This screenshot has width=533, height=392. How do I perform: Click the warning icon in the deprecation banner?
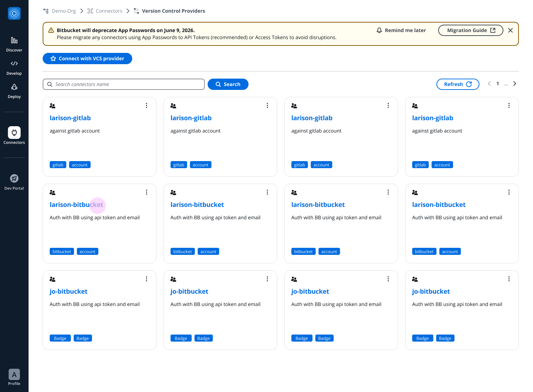(51, 30)
